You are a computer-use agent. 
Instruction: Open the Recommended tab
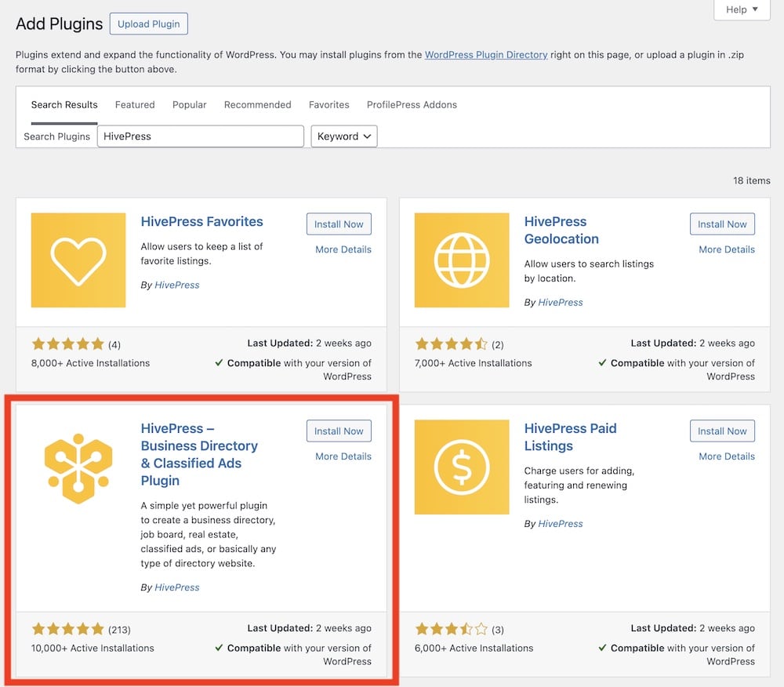click(x=257, y=104)
